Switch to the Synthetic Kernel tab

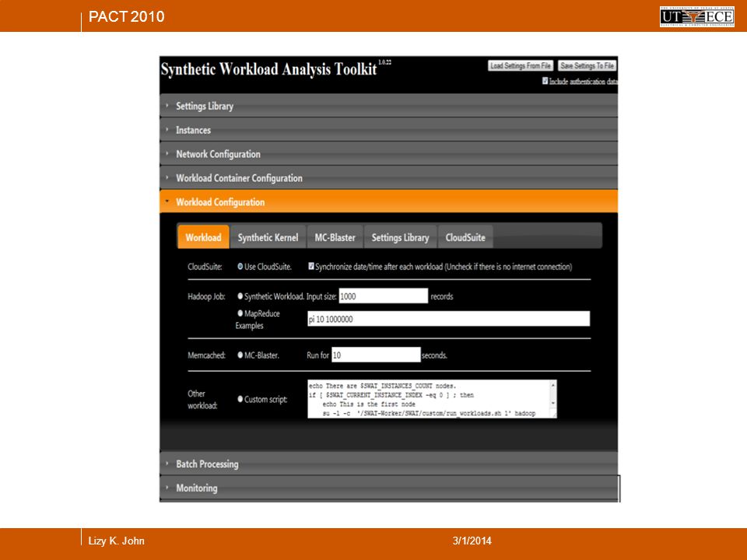click(268, 237)
